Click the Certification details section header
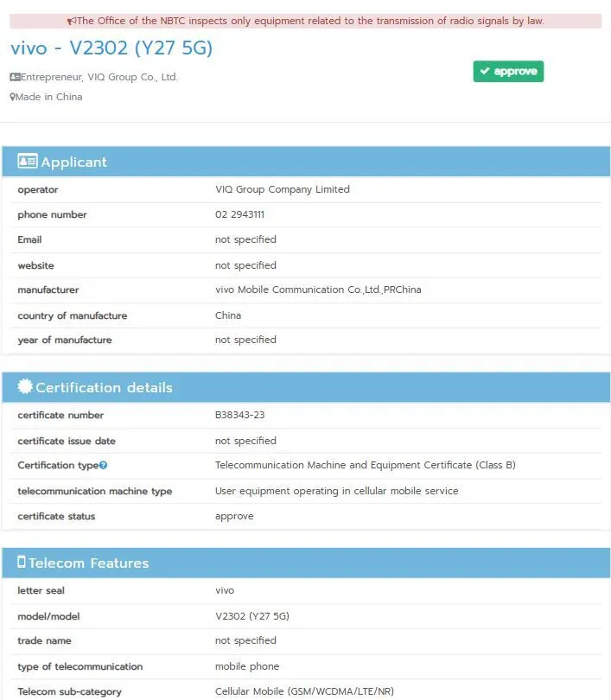 [x=306, y=387]
